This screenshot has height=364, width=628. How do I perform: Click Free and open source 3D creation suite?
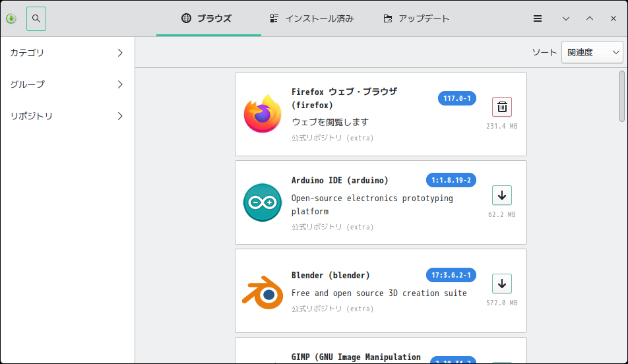click(x=379, y=293)
